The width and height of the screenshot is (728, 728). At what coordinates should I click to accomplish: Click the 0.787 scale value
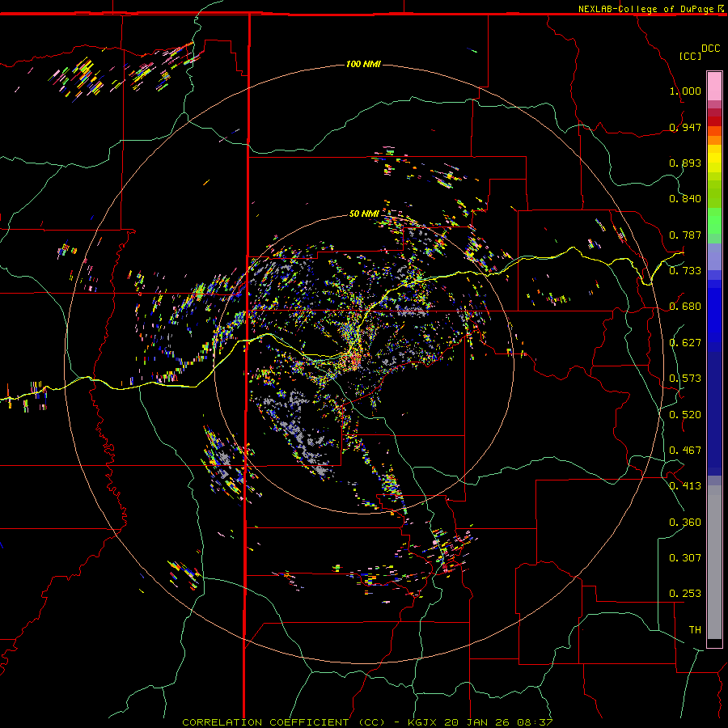685,235
